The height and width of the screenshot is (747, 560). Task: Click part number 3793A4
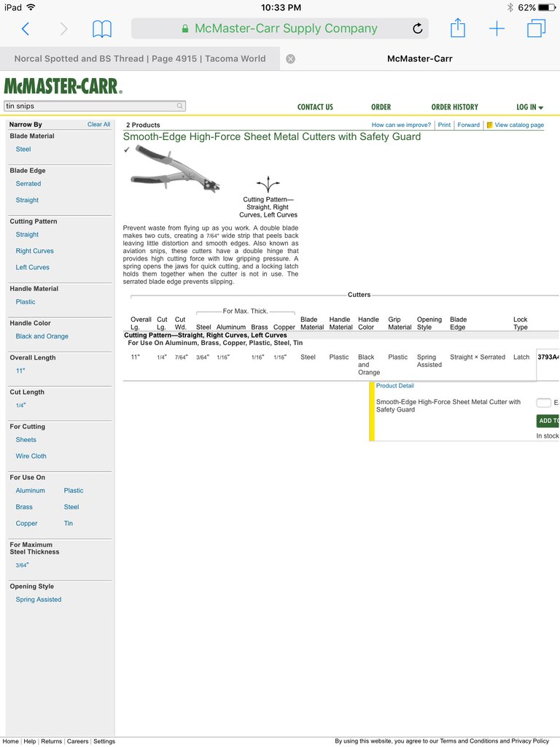(x=548, y=357)
